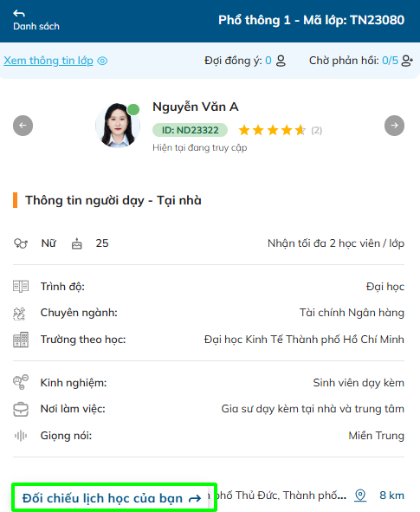Open map location pin near 8 km
Viewport: 420px width, 512px height.
(360, 496)
